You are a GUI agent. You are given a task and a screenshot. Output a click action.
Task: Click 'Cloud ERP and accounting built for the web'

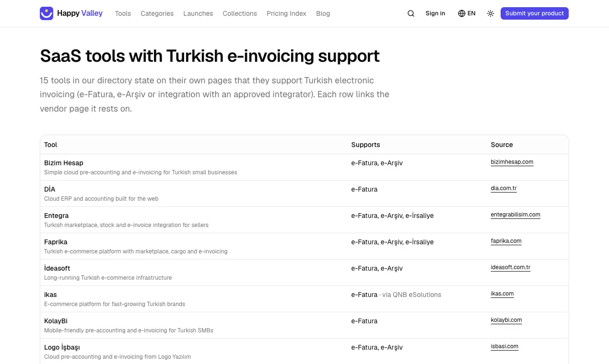pos(101,199)
